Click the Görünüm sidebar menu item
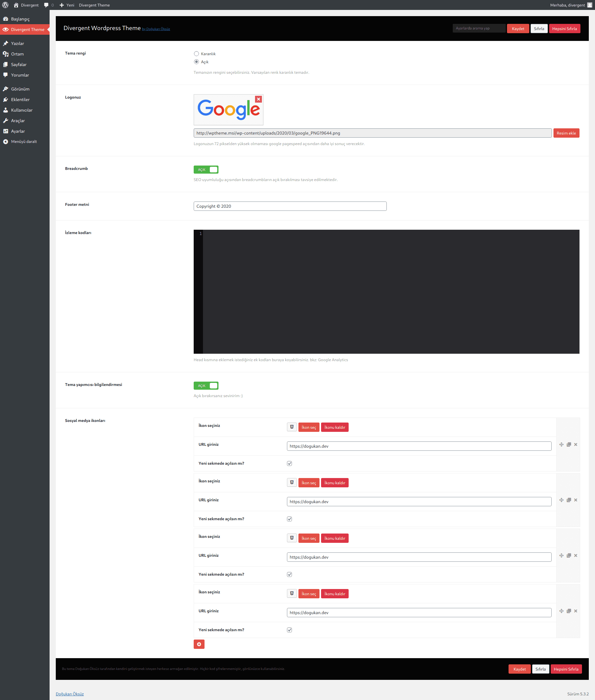Viewport: 595px width, 700px height. tap(21, 89)
